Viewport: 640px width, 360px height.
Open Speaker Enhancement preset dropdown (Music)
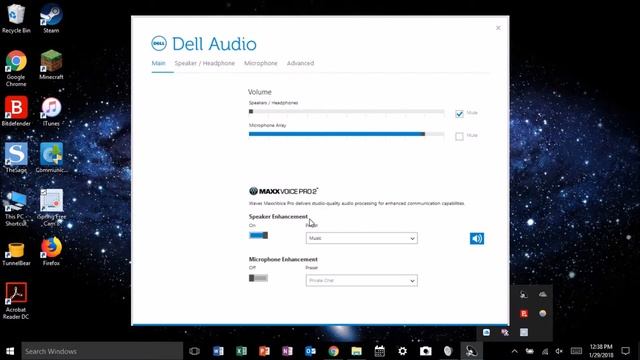point(362,238)
